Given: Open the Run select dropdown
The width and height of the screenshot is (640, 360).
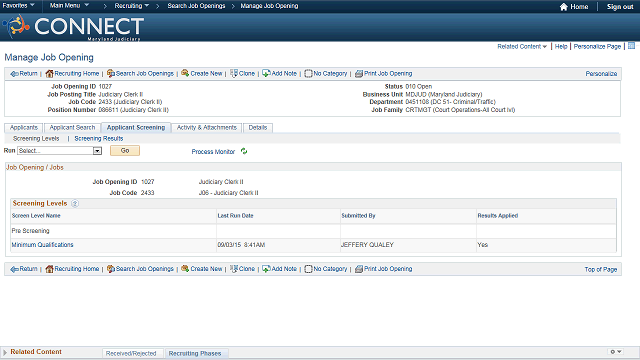Looking at the screenshot, I should [97, 151].
